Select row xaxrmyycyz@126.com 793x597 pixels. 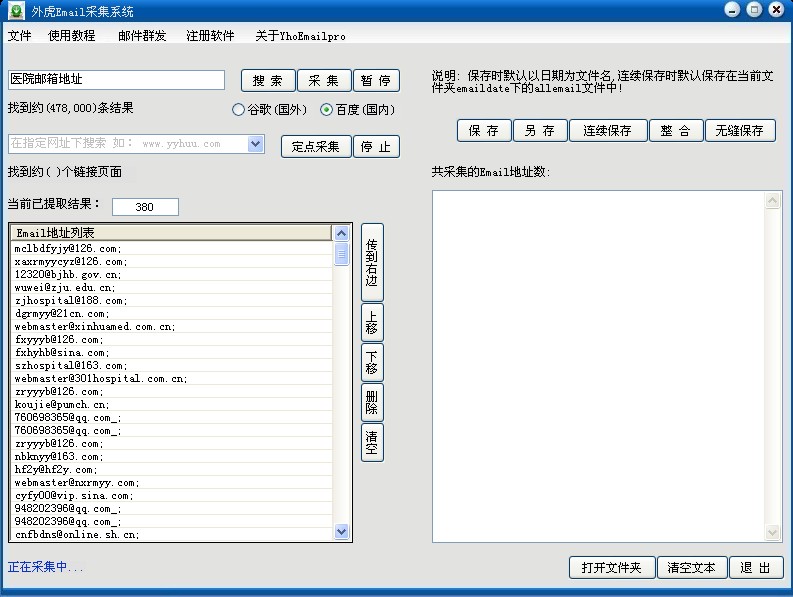(x=171, y=262)
